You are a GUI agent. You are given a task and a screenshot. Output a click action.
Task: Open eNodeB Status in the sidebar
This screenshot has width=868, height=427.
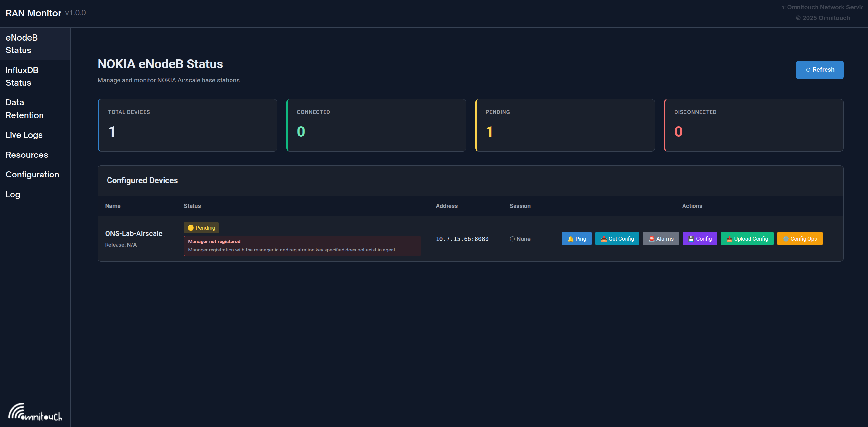(35, 44)
